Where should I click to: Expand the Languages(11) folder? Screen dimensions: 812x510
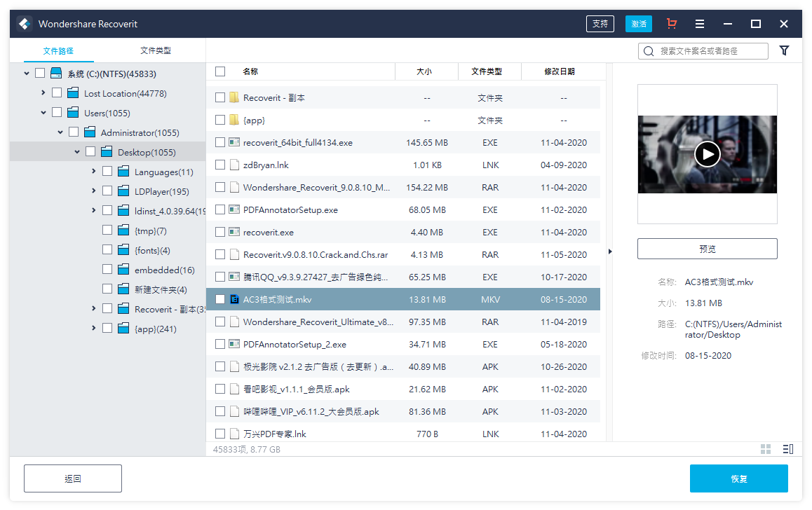tap(94, 171)
